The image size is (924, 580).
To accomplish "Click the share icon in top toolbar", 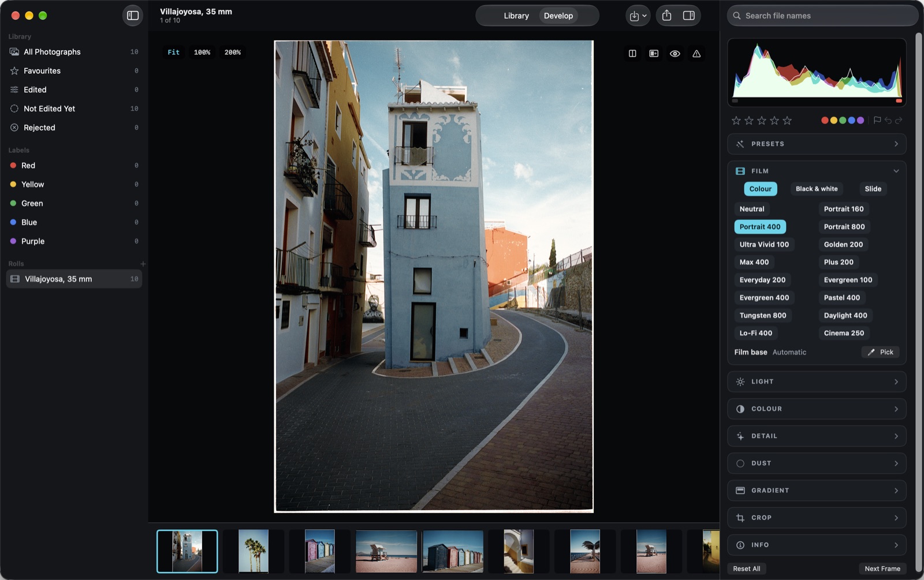I will 666,16.
